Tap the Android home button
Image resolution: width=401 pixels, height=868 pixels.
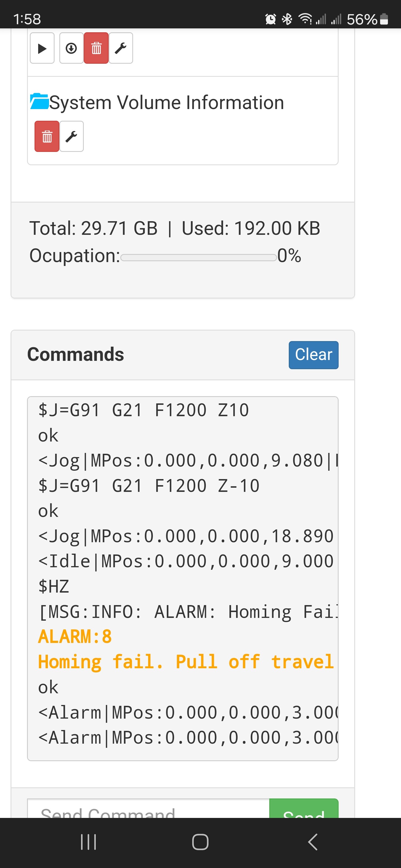click(200, 842)
